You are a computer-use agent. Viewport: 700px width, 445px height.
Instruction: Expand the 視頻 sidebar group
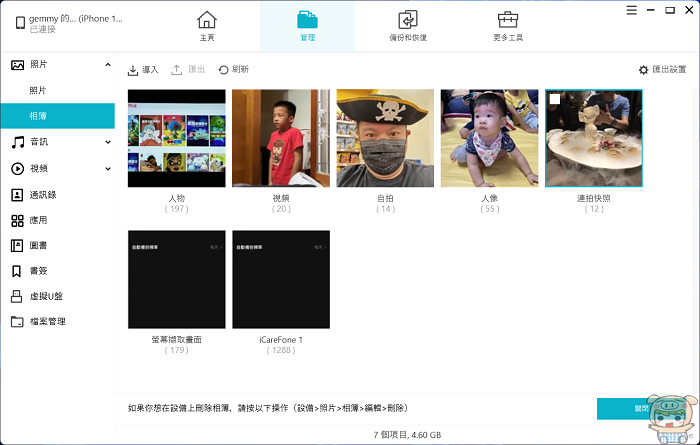(108, 169)
